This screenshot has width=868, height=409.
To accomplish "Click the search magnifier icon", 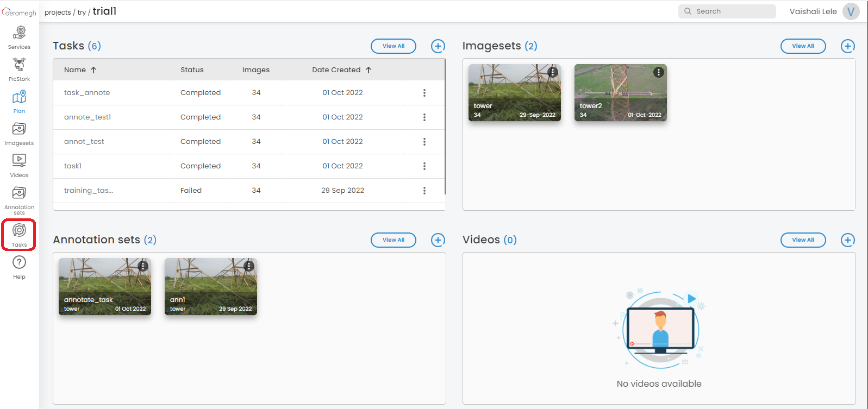I will [688, 11].
